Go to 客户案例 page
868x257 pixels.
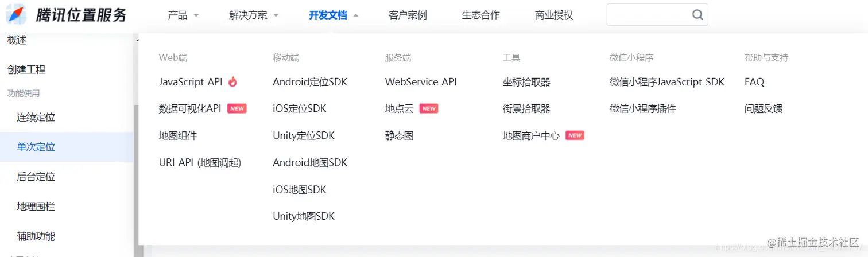pos(408,15)
